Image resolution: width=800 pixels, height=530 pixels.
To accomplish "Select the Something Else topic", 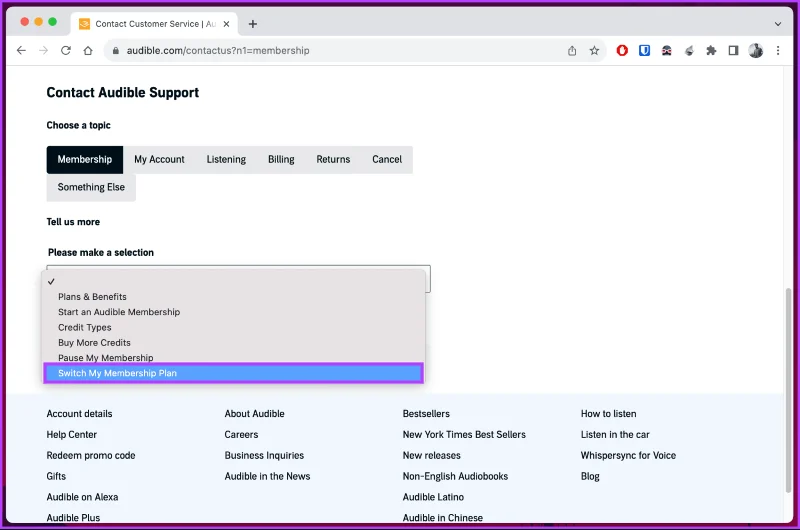I will 91,187.
